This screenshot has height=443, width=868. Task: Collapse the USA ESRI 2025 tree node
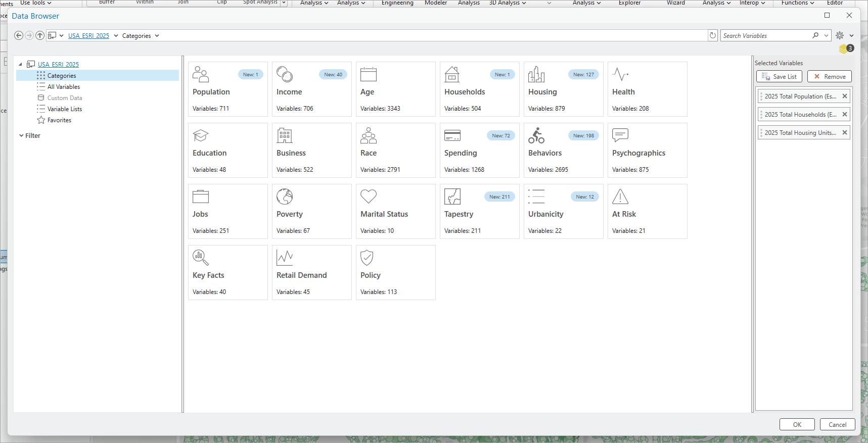pyautogui.click(x=20, y=64)
